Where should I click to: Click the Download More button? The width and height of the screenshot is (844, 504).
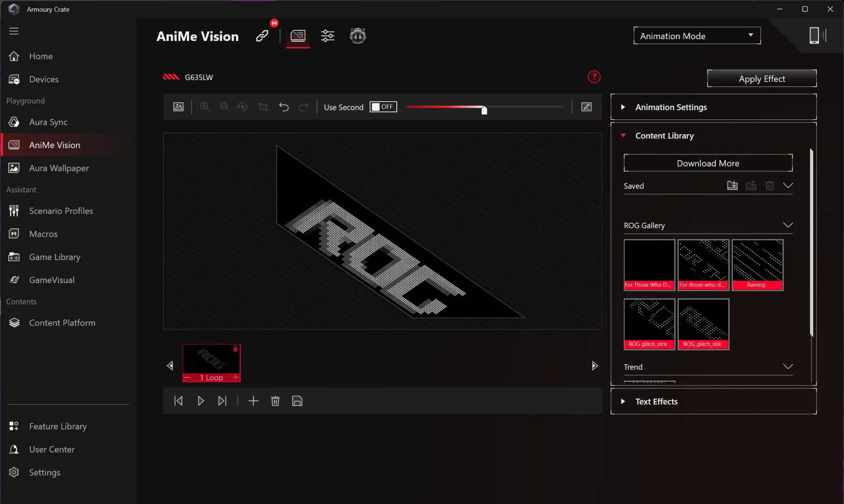[x=708, y=163]
